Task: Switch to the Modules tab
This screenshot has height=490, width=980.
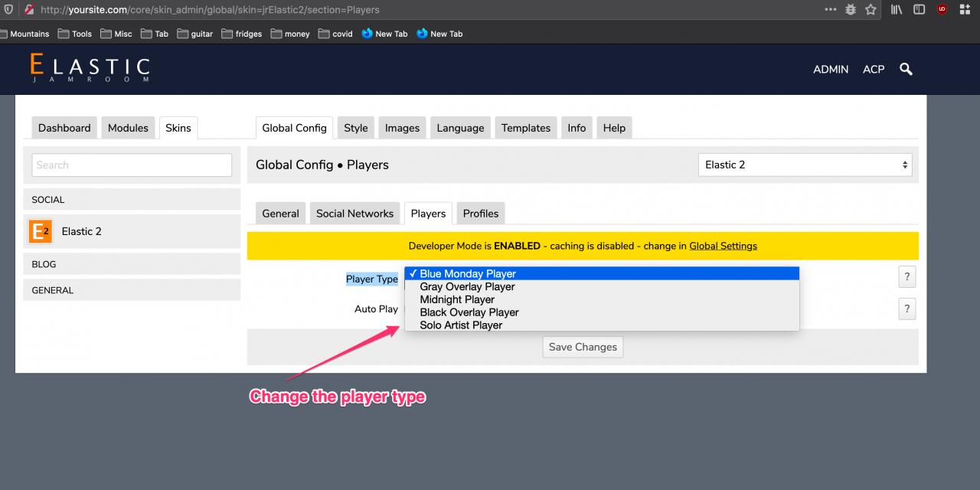Action: (128, 128)
